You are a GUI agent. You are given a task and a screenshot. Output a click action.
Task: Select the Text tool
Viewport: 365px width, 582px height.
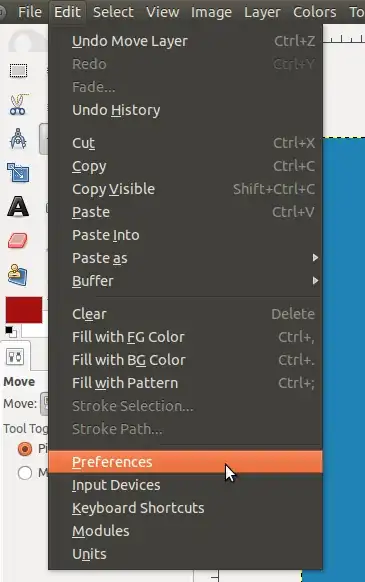[x=18, y=206]
